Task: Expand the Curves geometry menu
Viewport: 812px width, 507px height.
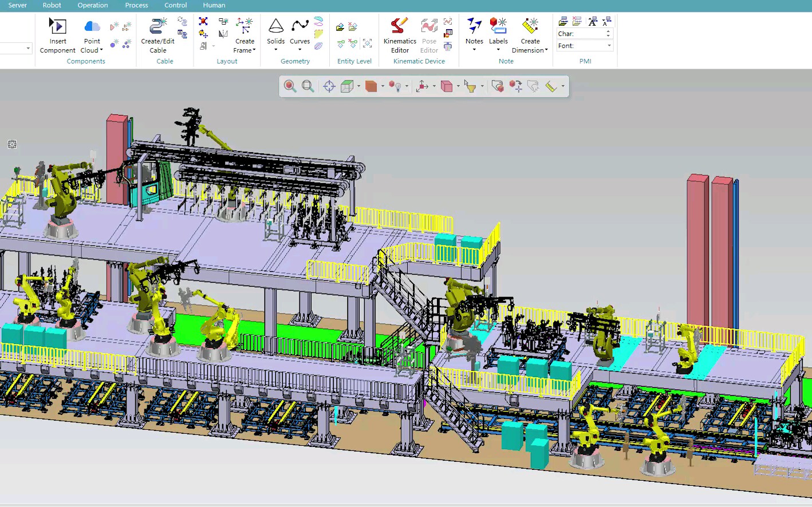Action: [299, 34]
